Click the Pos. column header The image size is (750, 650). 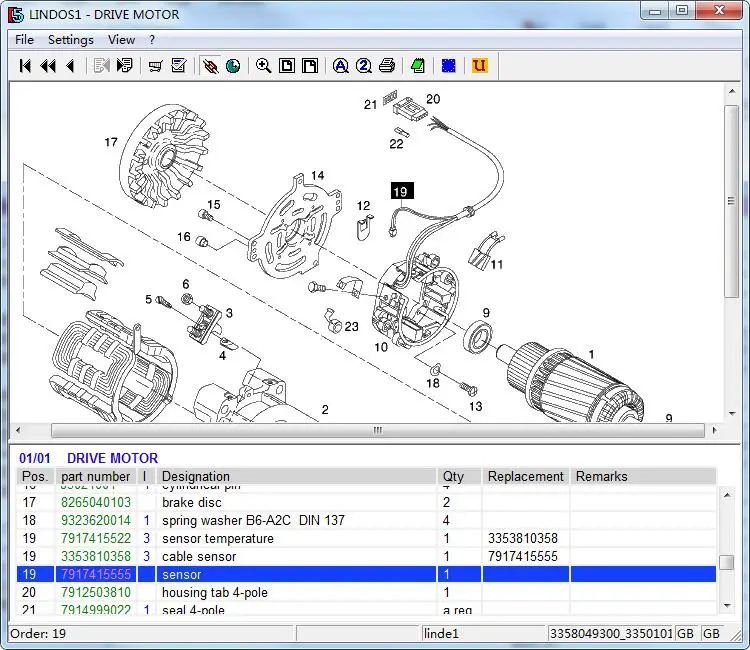(35, 476)
